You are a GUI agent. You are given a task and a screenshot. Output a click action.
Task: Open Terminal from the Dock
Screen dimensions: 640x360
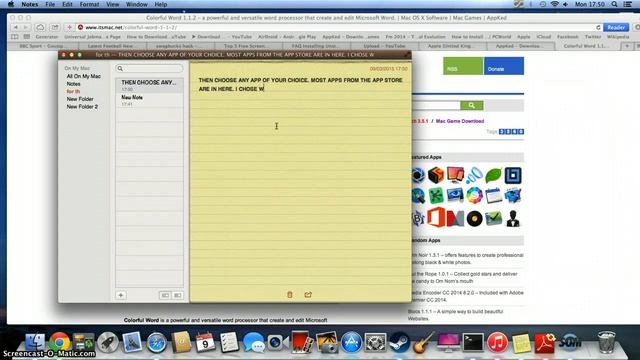click(x=473, y=342)
